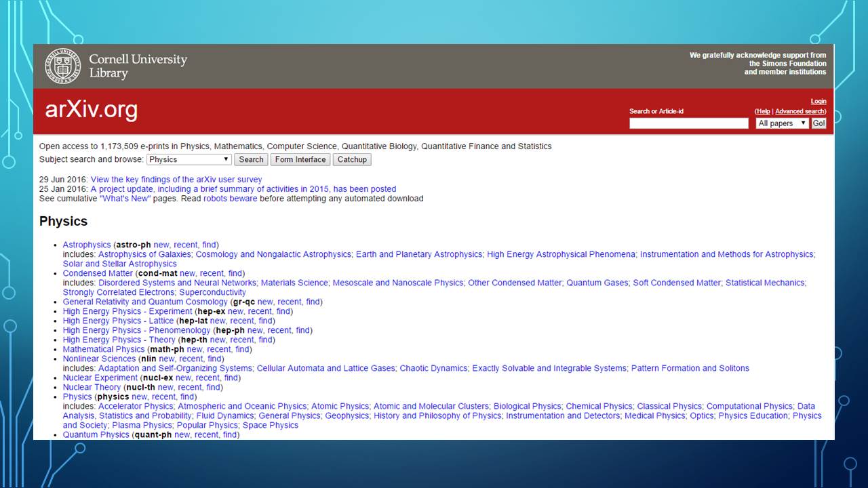The image size is (868, 488).
Task: Open the Login link
Action: [818, 102]
